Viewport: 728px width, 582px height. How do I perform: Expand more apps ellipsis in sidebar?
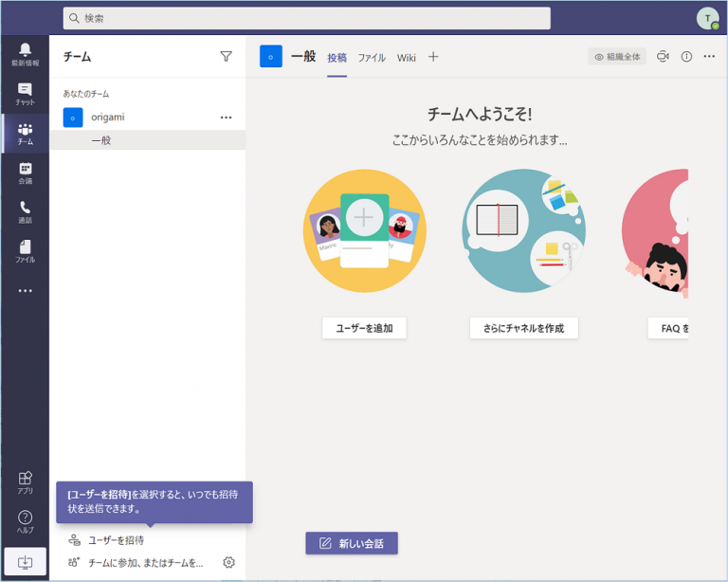25,291
